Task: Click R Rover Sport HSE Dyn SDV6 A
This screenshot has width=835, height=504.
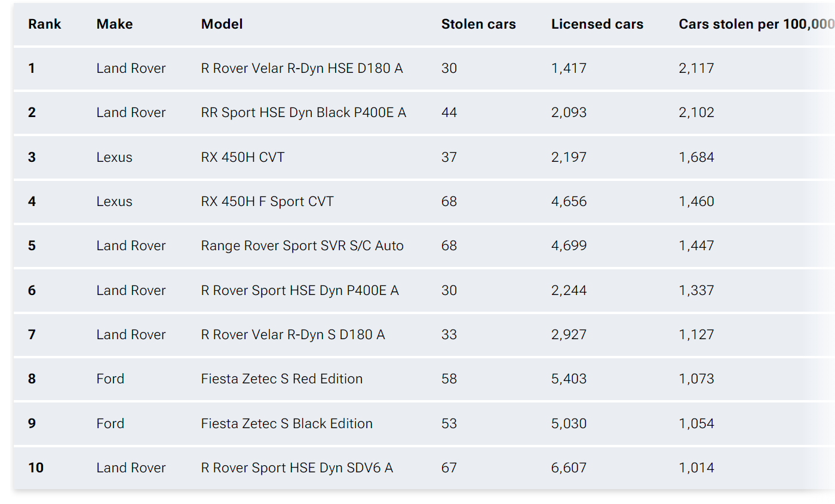Action: pos(297,468)
